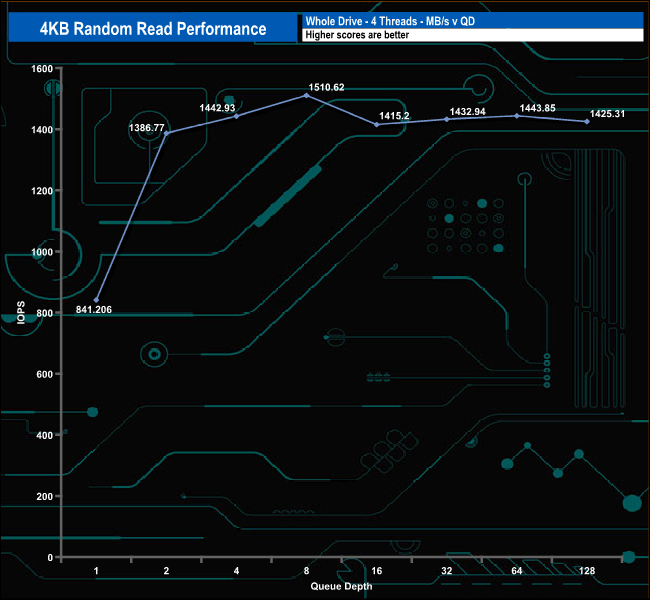Select the 'Whole Drive - 4 Threads' subtitle bar
This screenshot has width=650, height=600.
(x=470, y=20)
